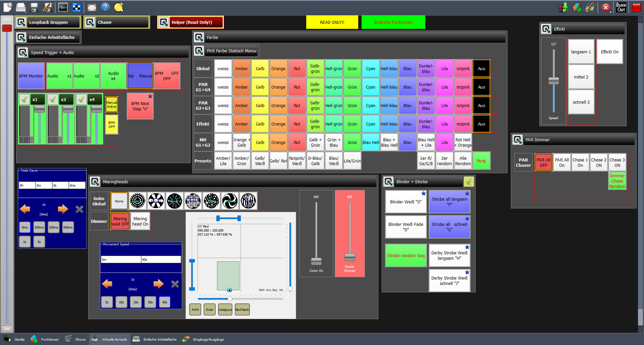The image size is (644, 345).
Task: Click the Blackout toolbar icon
Action: pyautogui.click(x=621, y=7)
